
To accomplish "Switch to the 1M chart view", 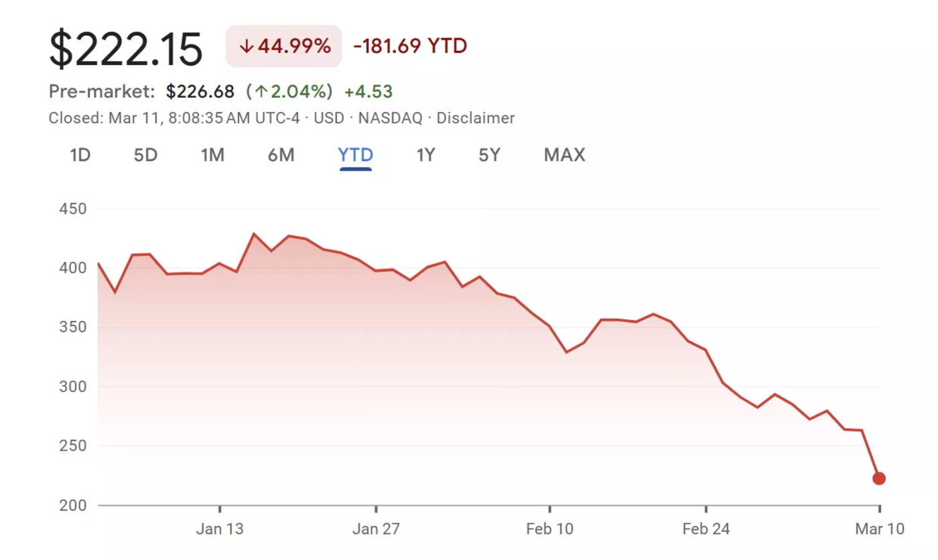I will tap(212, 155).
